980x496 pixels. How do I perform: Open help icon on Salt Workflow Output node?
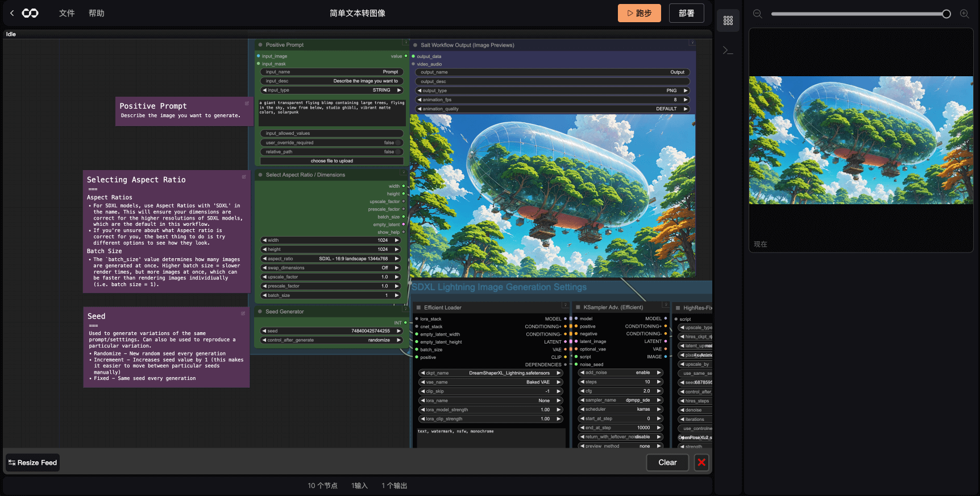692,43
